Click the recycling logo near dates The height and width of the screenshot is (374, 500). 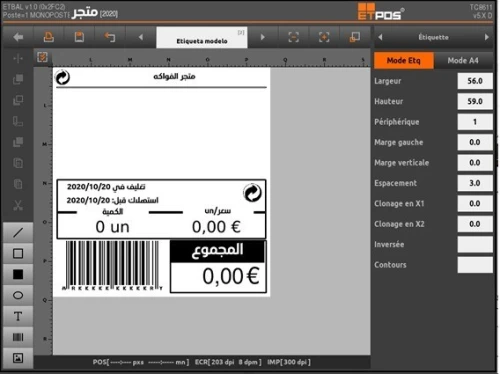pos(252,193)
